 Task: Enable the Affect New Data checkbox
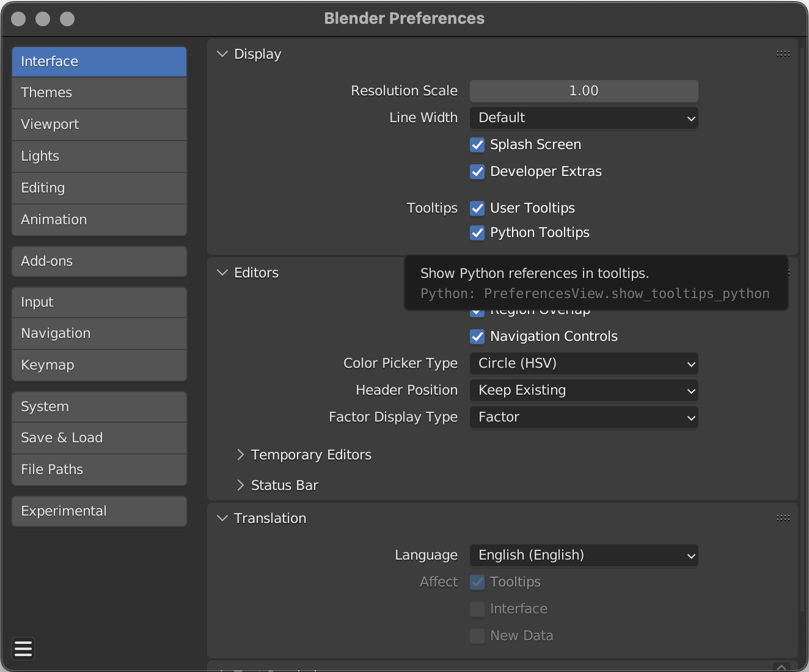tap(477, 636)
